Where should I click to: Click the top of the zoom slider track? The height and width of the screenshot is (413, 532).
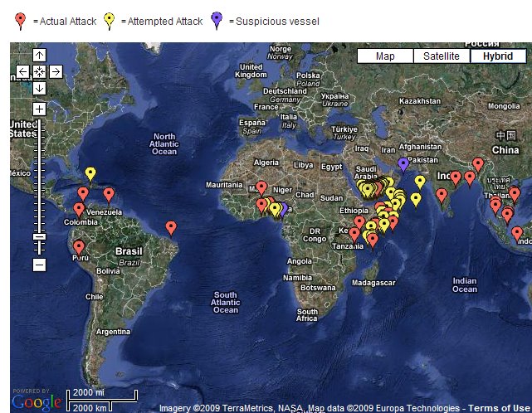pyautogui.click(x=39, y=121)
